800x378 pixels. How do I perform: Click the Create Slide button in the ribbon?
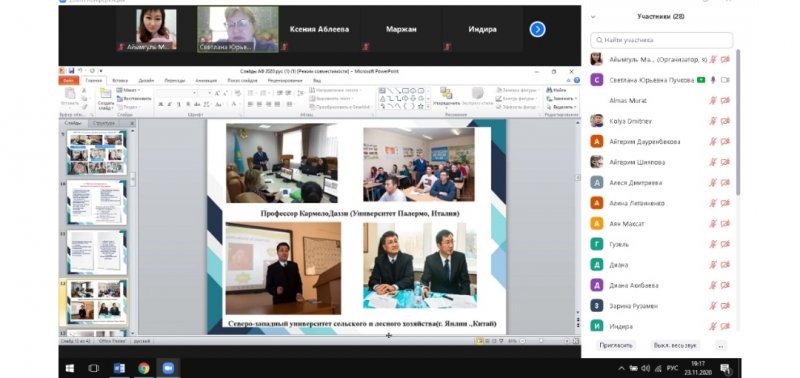point(106,100)
